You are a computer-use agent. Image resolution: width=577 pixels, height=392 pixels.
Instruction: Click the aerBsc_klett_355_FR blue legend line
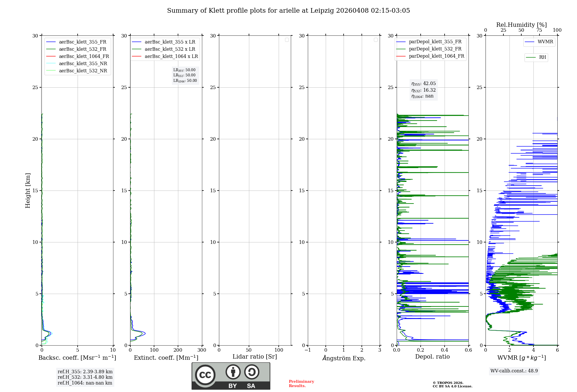click(x=51, y=42)
